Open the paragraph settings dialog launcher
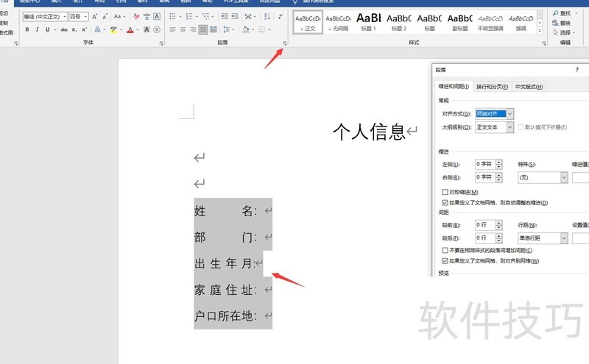 [x=284, y=44]
